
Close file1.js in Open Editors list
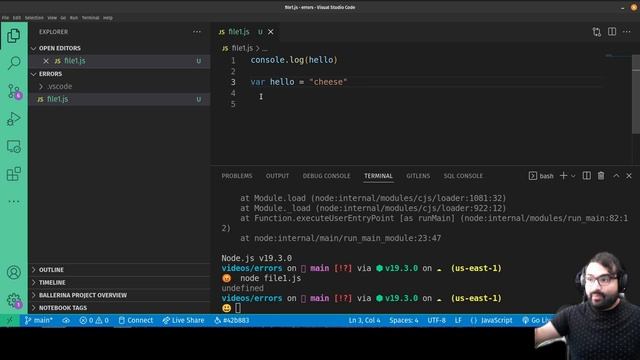pos(46,61)
